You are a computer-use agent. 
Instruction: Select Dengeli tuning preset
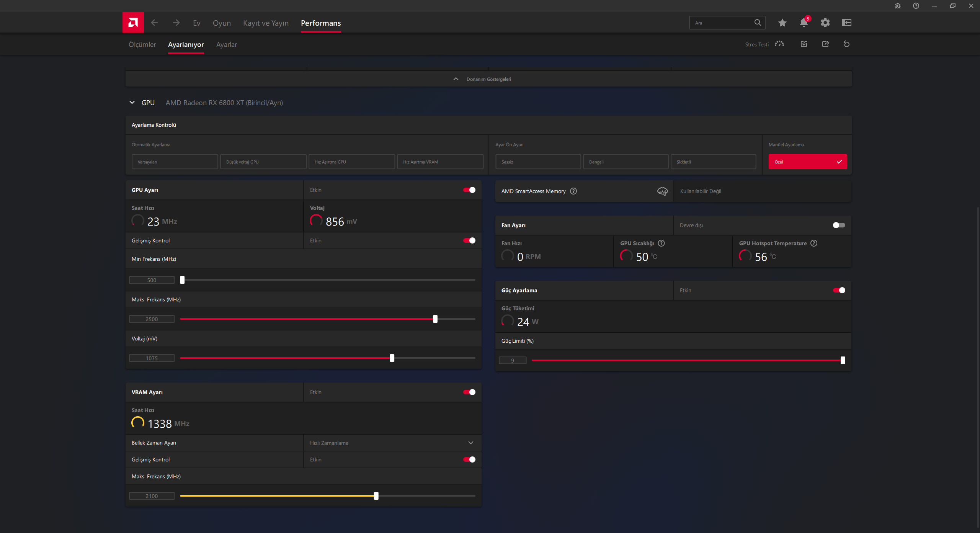[626, 162]
